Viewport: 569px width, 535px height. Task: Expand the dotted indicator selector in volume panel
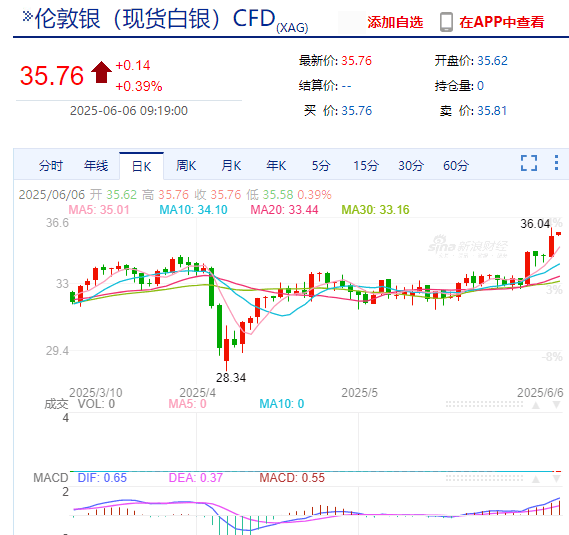(484, 404)
